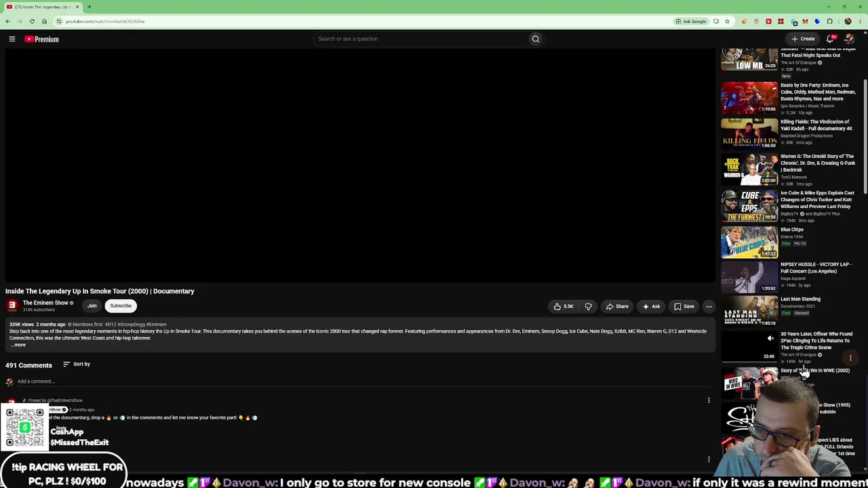Bookmark this page with the star icon
The width and height of the screenshot is (868, 488).
727,21
